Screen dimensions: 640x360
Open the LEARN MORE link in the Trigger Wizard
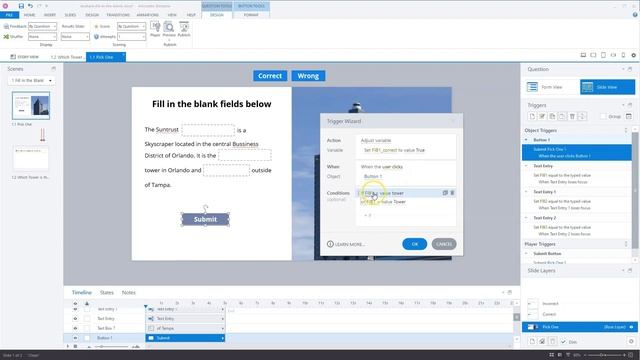(346, 244)
